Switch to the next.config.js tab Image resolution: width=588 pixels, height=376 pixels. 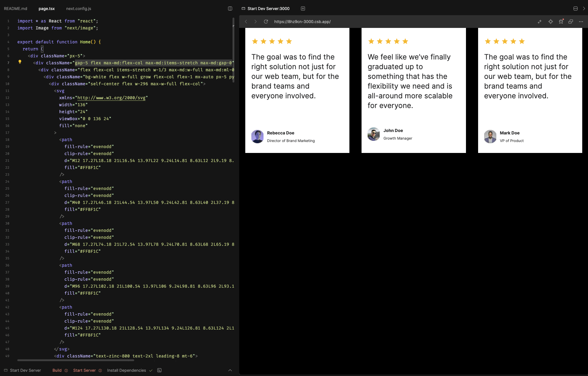click(79, 8)
